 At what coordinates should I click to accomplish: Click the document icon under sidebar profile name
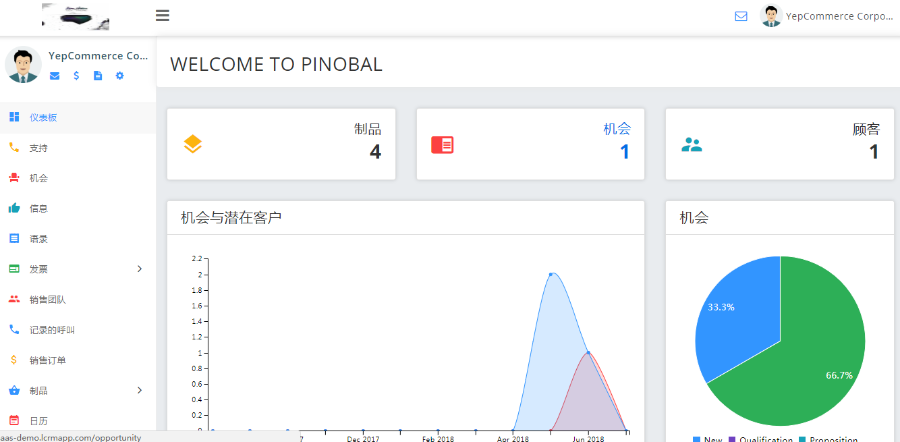coord(98,76)
